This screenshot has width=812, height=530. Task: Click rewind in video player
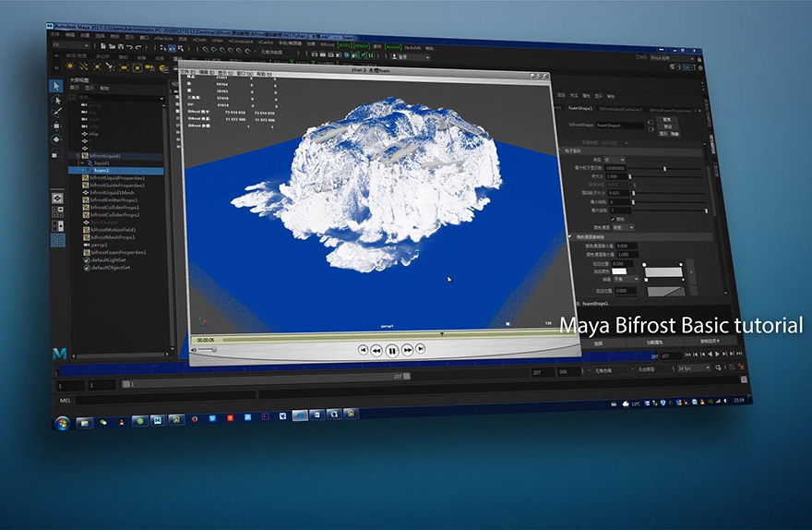click(376, 351)
